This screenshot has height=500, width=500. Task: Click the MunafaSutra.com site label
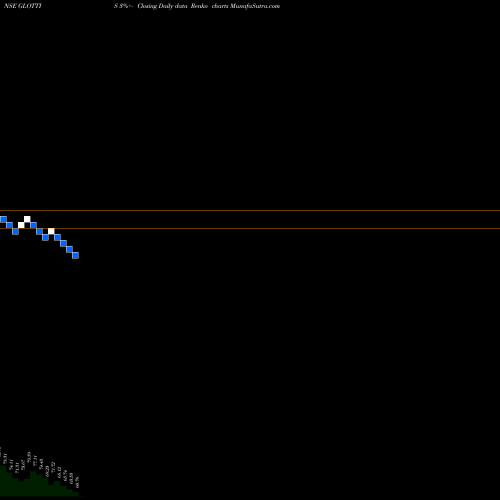tap(255, 6)
